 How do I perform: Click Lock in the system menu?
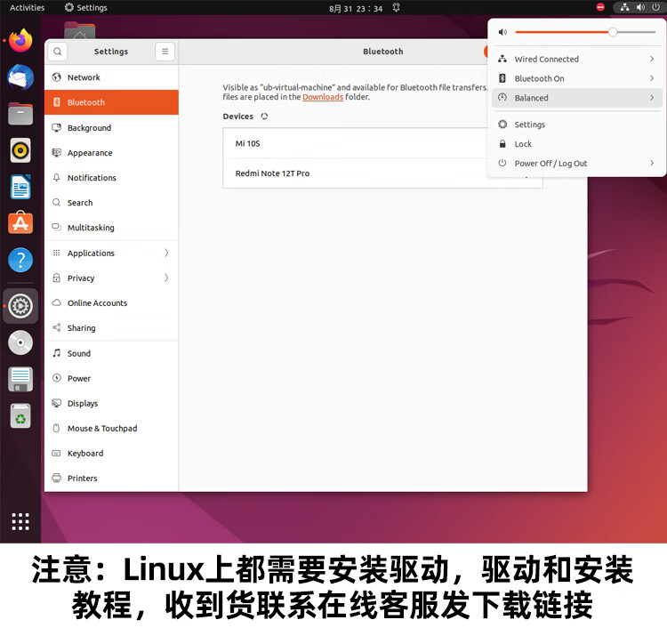click(x=577, y=144)
